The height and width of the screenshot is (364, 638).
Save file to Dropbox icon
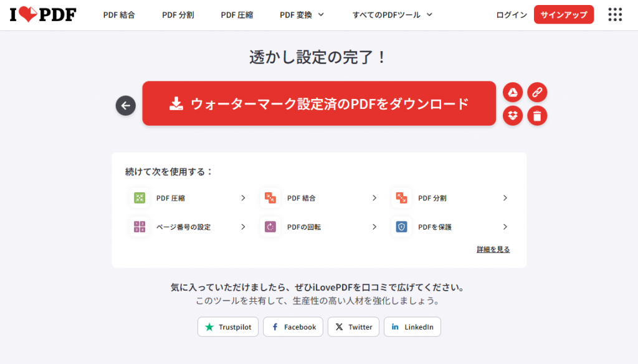[x=512, y=115]
